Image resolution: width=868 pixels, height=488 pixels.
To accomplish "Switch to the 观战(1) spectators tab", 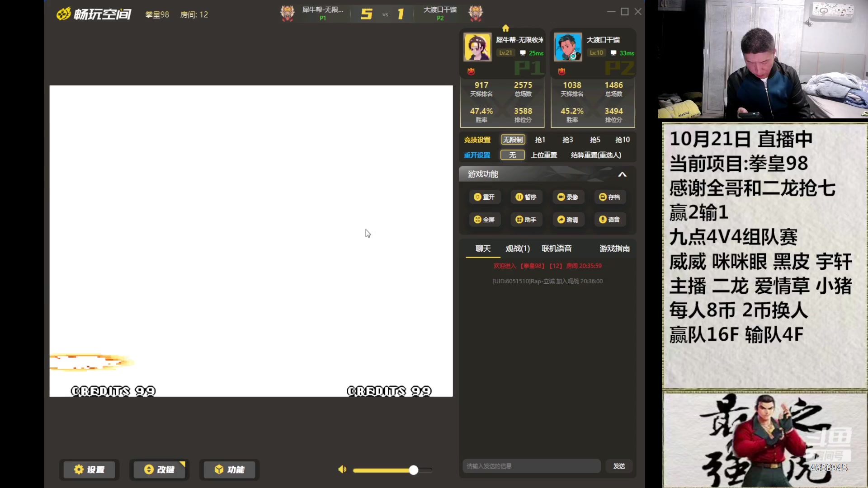I will (518, 249).
